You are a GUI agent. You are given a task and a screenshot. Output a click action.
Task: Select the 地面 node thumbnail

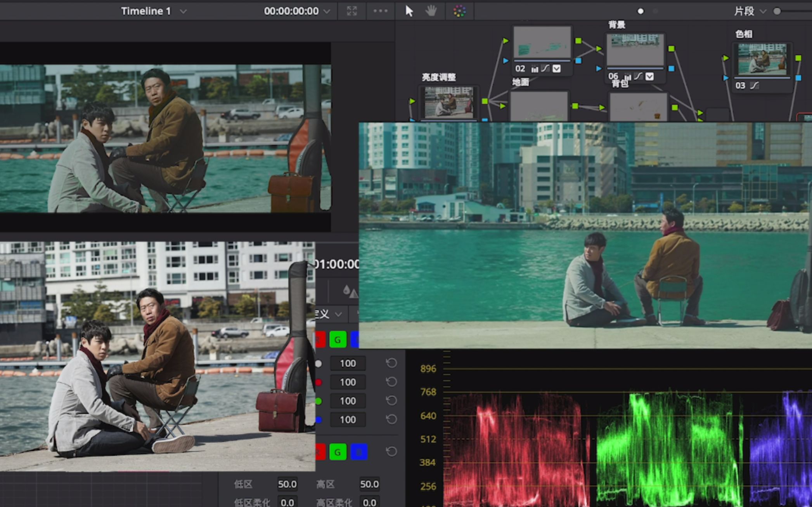coord(539,106)
